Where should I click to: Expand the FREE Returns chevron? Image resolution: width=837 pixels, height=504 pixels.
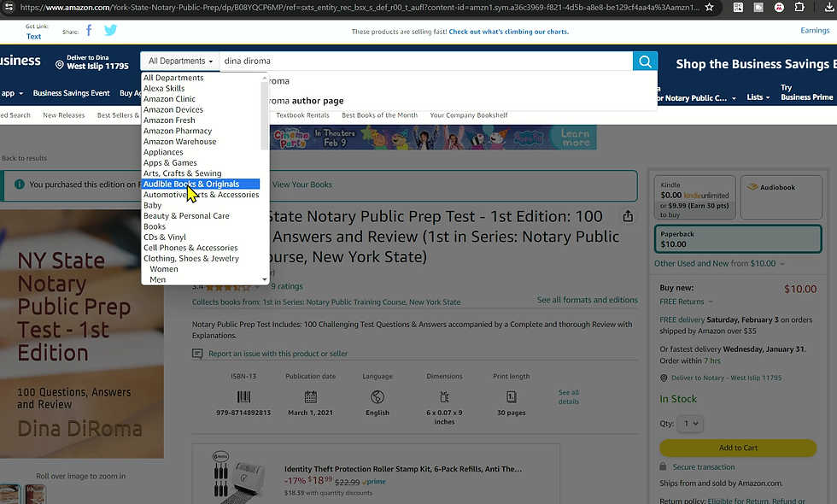click(711, 302)
